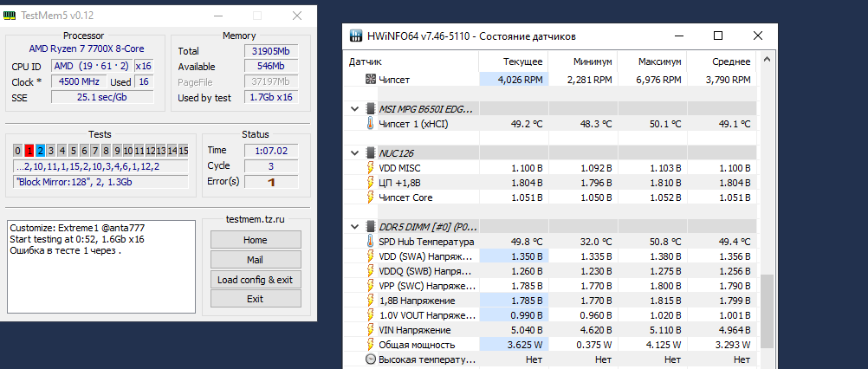Click the chip icon next to DDR5 DIMM [#0]
The width and height of the screenshot is (868, 369).
point(371,227)
